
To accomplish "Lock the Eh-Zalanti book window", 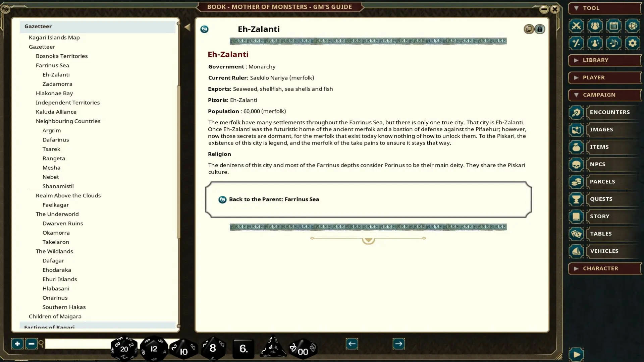I will (x=540, y=29).
